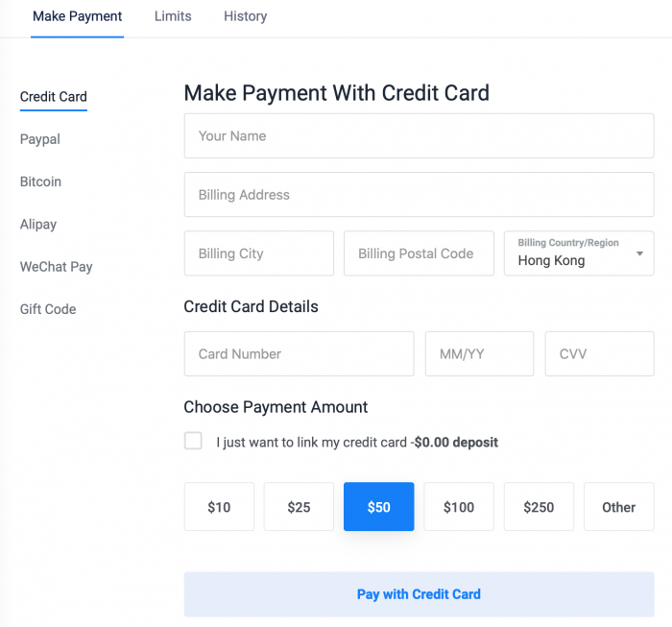Viewport: 672px width, 627px height.
Task: Focus the Billing Address input
Action: tap(419, 195)
